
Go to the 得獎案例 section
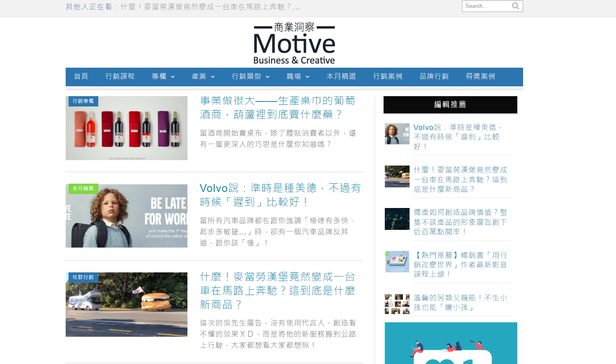pyautogui.click(x=481, y=76)
